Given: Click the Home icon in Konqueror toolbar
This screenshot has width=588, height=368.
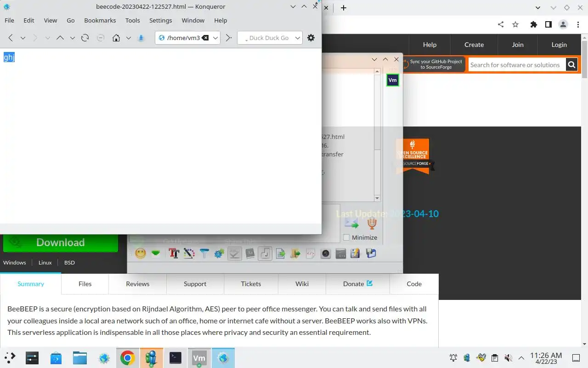Looking at the screenshot, I should (x=116, y=38).
